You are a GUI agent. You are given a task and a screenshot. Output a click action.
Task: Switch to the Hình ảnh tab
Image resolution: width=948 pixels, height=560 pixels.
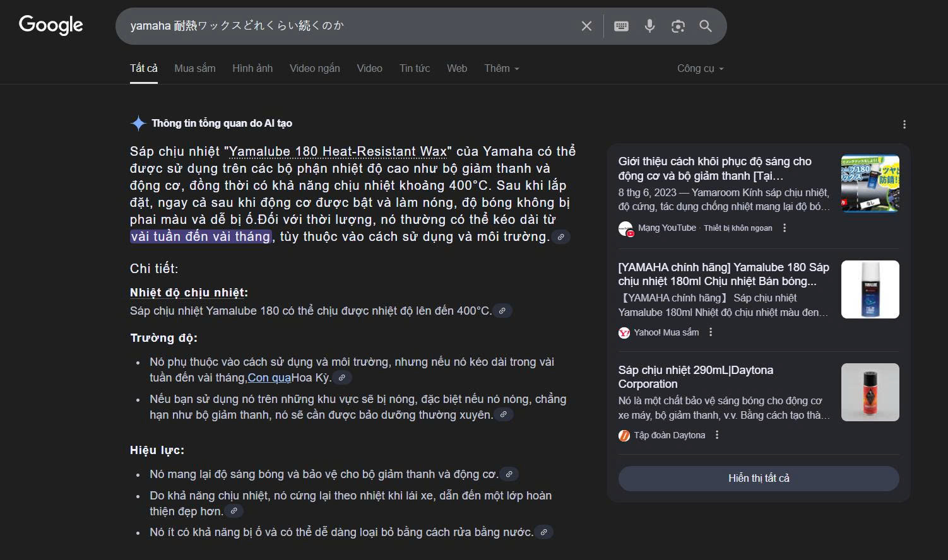coord(252,69)
